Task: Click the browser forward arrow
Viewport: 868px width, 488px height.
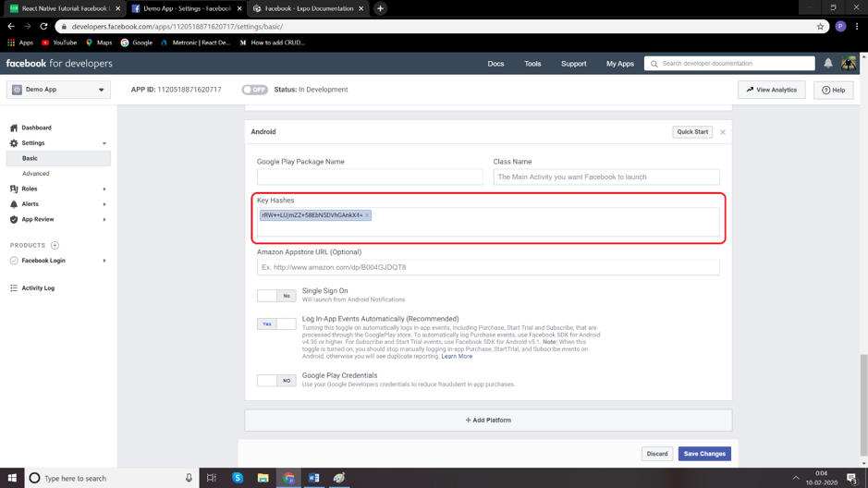Action: click(x=27, y=26)
